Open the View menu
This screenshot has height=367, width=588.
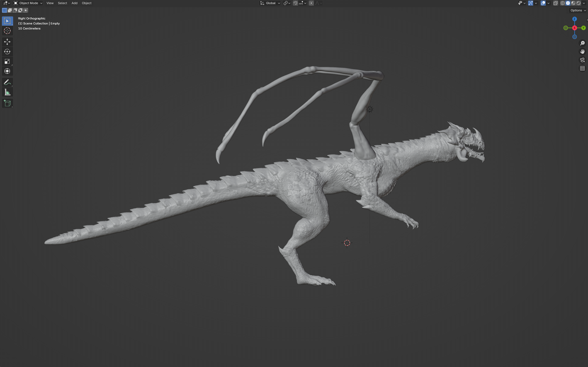(x=50, y=3)
